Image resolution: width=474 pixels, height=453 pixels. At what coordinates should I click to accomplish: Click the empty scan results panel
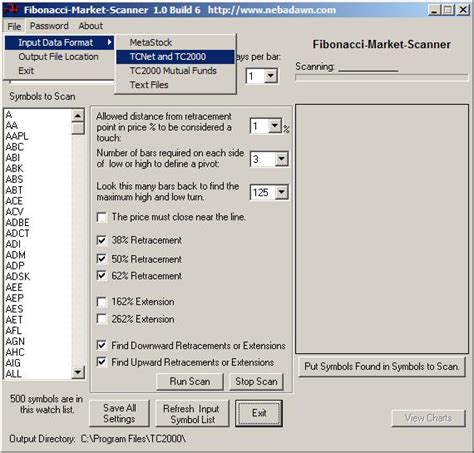(382, 229)
